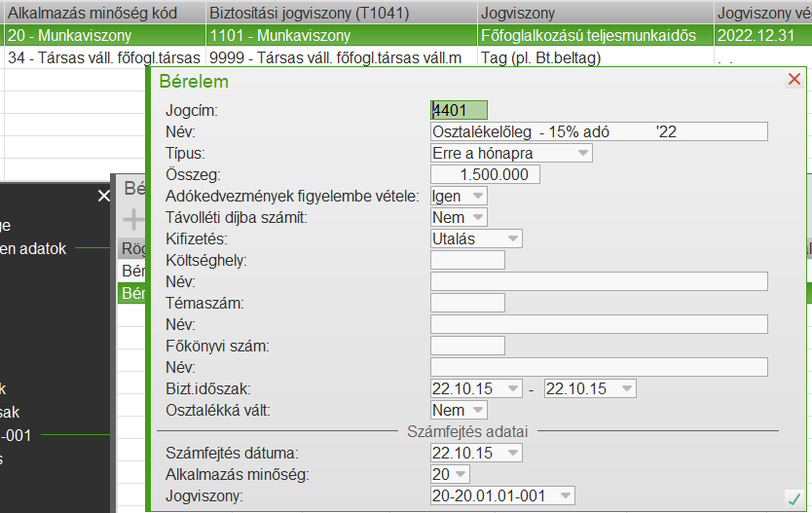Add a new record with the plus icon

[x=132, y=219]
